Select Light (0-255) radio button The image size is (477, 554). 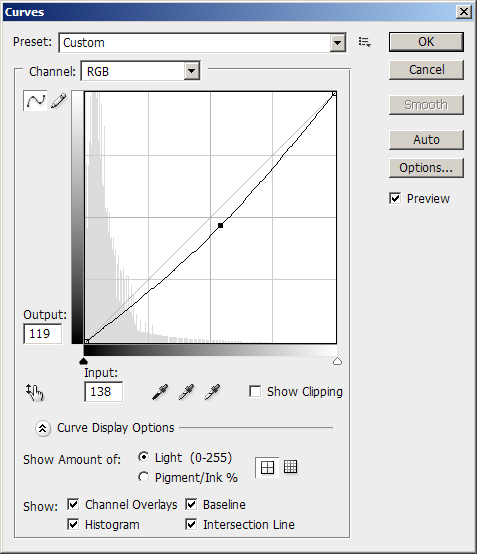pyautogui.click(x=143, y=457)
